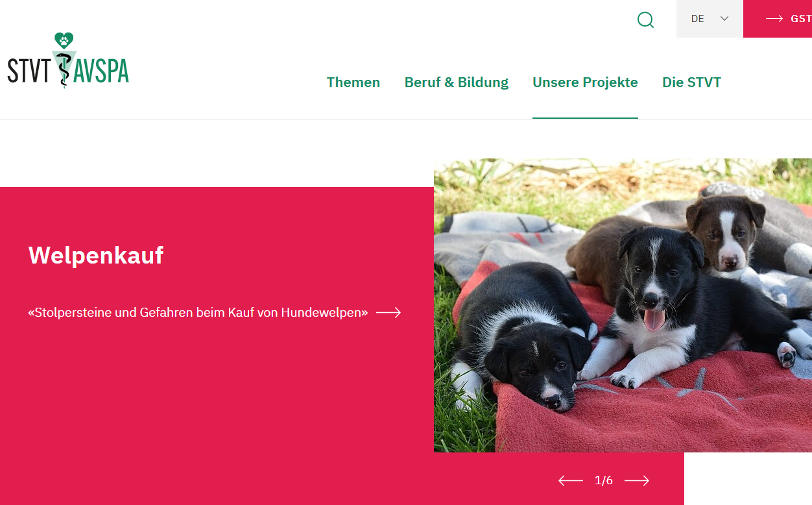Click the AVSPA lettering of the logo

pos(102,70)
